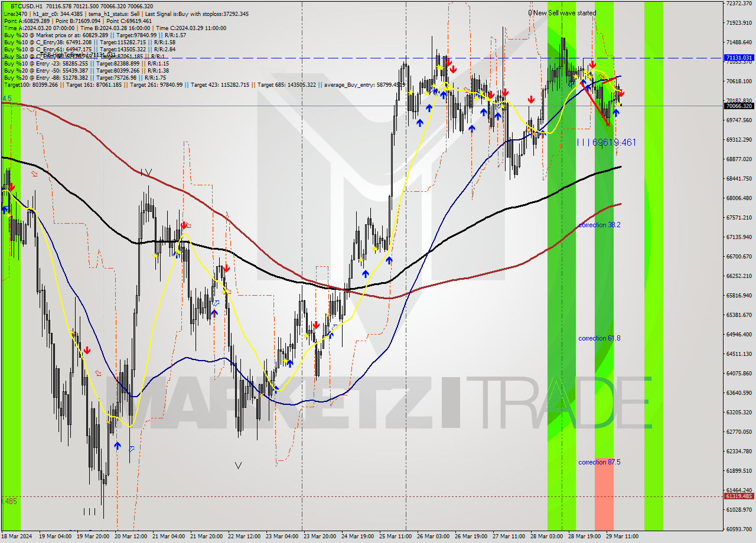This screenshot has height=543, width=756.
Task: Click the 'correction 61.8' label
Action: click(x=599, y=338)
